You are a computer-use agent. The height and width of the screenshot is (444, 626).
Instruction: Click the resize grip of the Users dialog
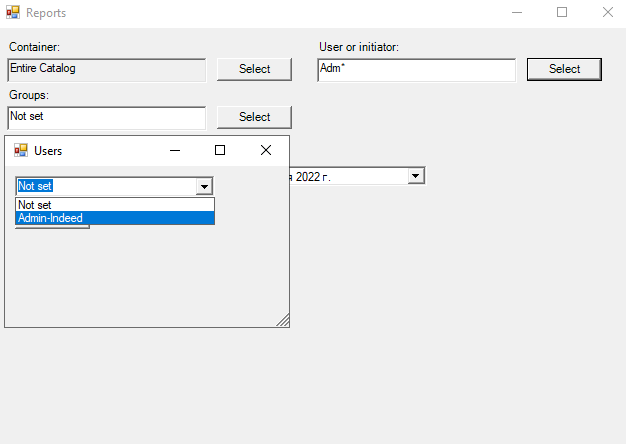(x=283, y=321)
